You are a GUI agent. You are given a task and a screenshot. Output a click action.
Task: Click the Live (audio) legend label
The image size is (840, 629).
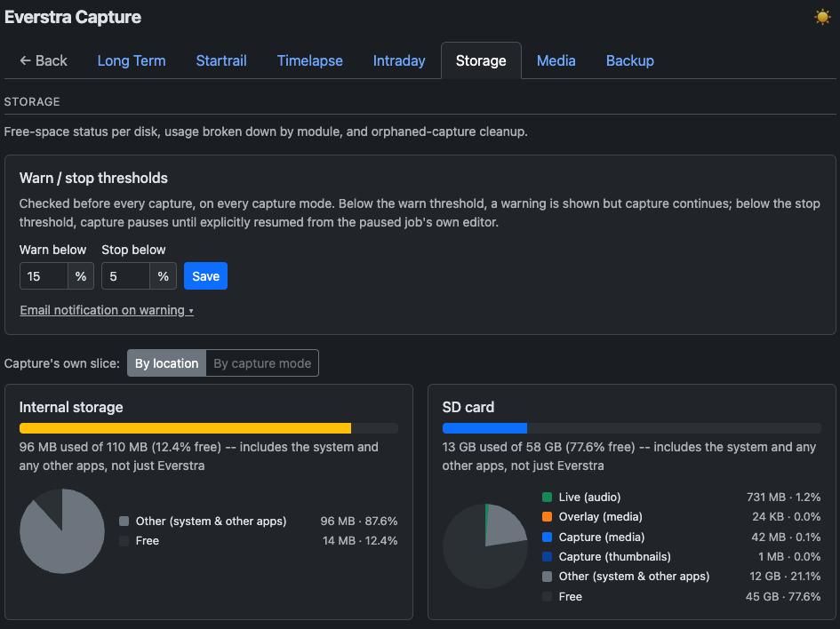click(x=589, y=498)
